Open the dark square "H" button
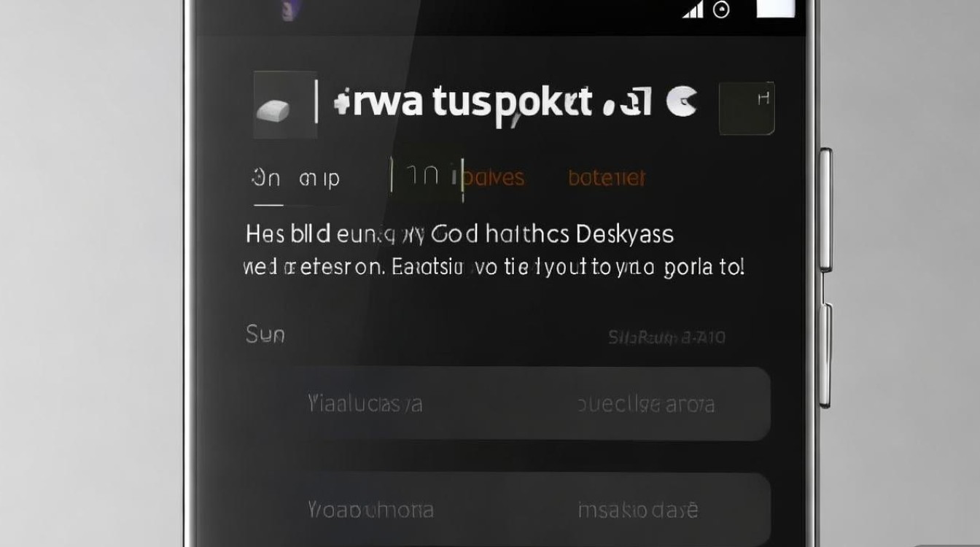980x547 pixels. pos(747,109)
